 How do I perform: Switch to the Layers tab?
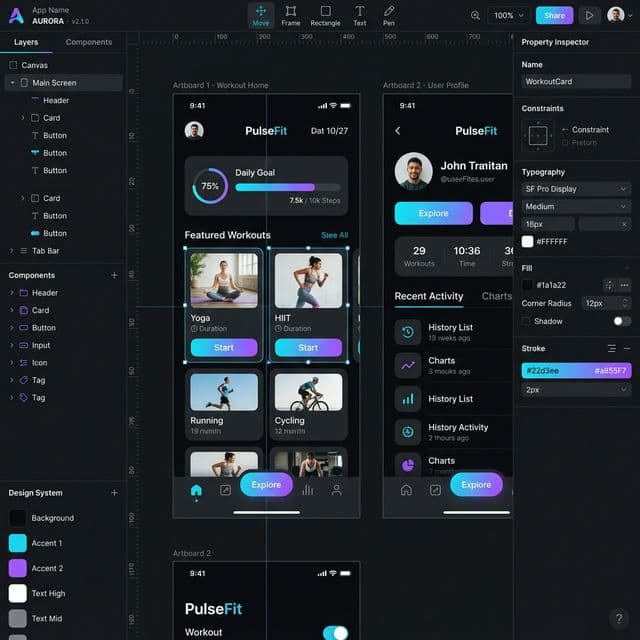click(x=26, y=42)
